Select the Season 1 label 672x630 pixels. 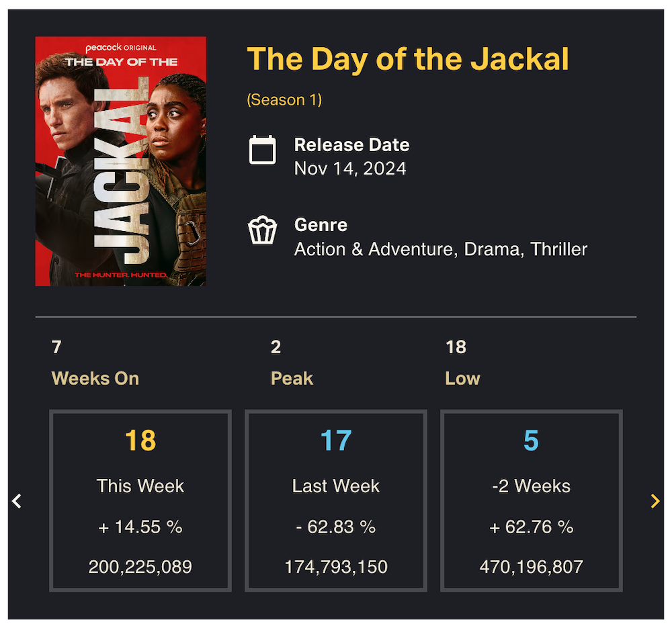[x=284, y=100]
